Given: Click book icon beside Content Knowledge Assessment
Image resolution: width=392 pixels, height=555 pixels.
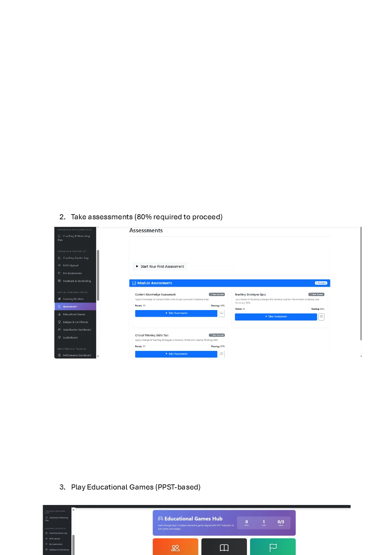Looking at the screenshot, I should click(x=222, y=313).
